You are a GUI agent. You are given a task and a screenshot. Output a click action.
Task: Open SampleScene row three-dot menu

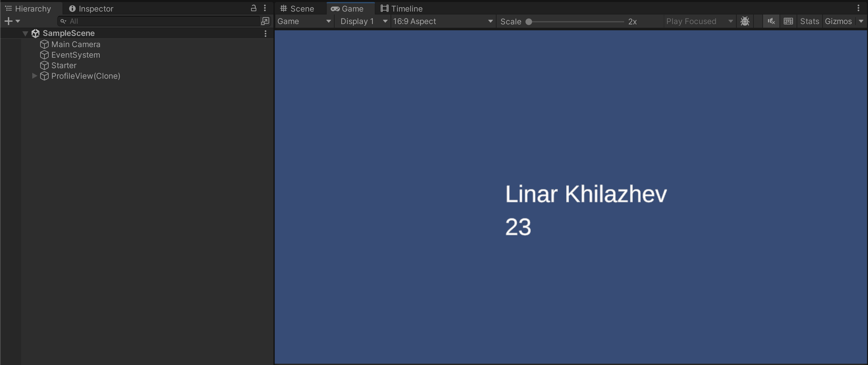[x=266, y=33]
